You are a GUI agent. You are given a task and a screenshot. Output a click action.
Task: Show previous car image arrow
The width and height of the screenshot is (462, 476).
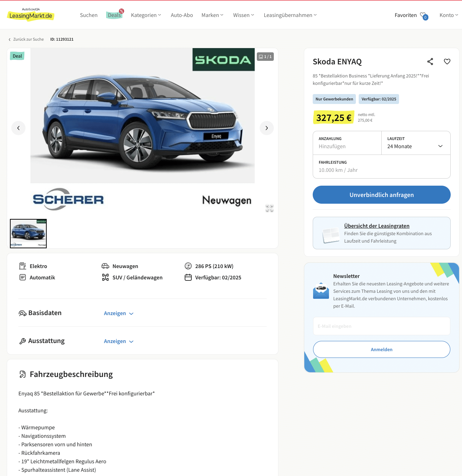point(18,128)
